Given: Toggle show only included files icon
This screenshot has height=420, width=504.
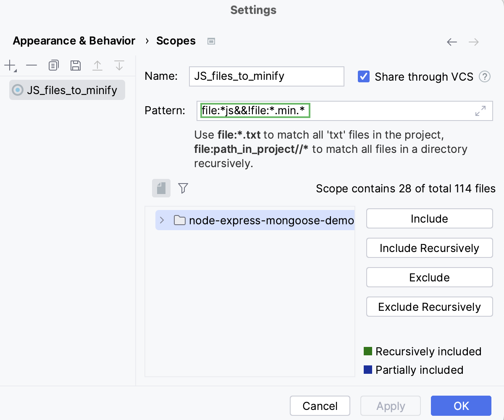Looking at the screenshot, I should [161, 188].
